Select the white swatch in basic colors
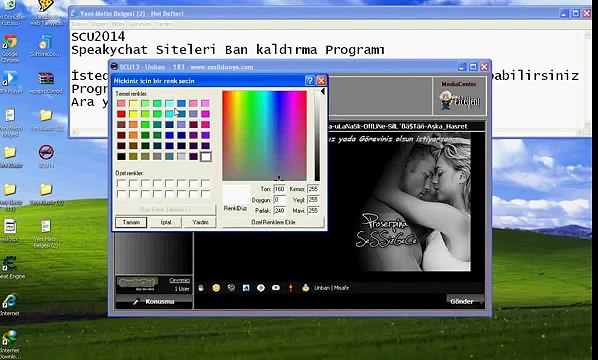This screenshot has height=360, width=598. click(x=206, y=156)
